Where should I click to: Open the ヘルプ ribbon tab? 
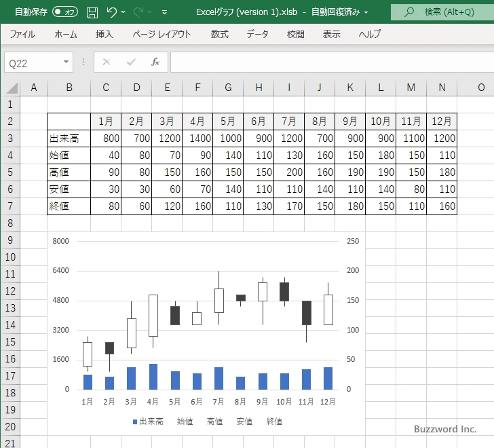click(x=370, y=34)
